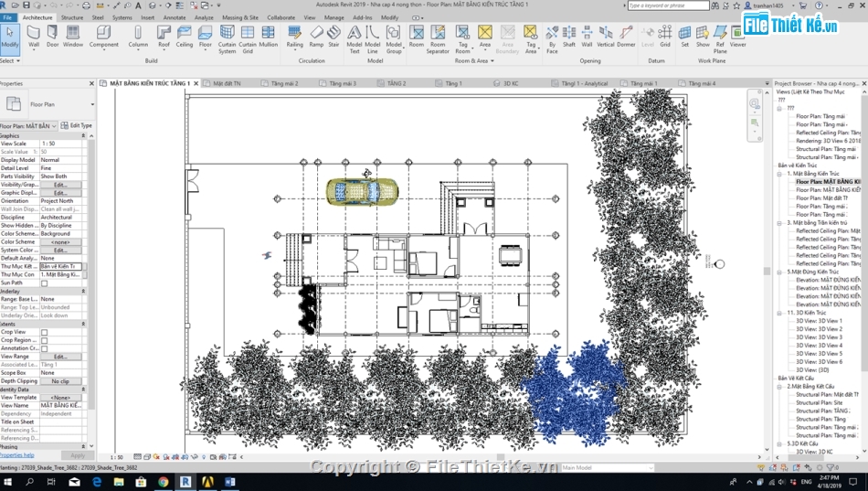
Task: Open the Manage ribbon tab
Action: click(333, 17)
